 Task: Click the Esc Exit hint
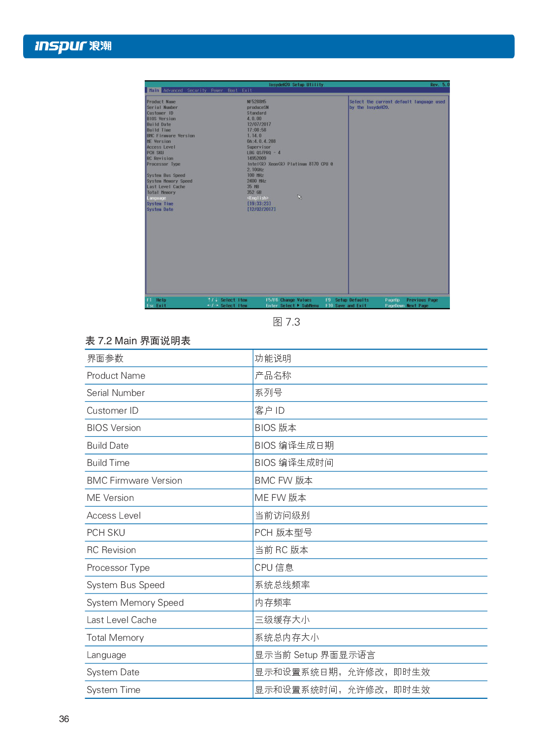pos(157,306)
